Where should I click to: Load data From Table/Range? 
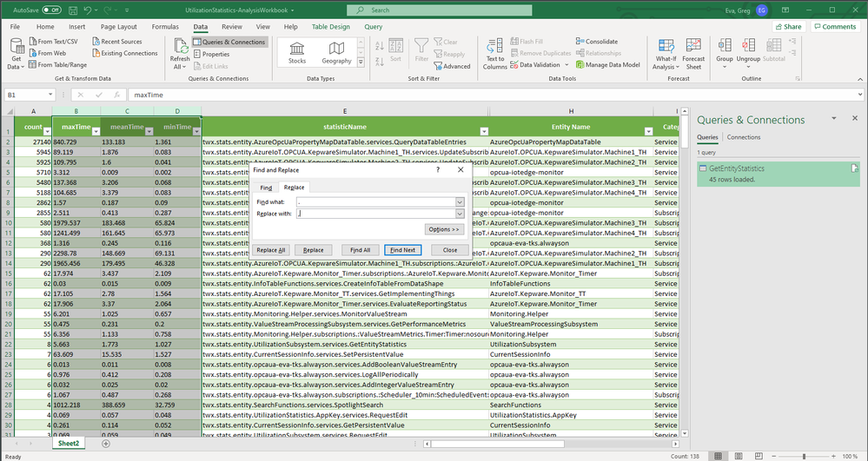coord(57,65)
